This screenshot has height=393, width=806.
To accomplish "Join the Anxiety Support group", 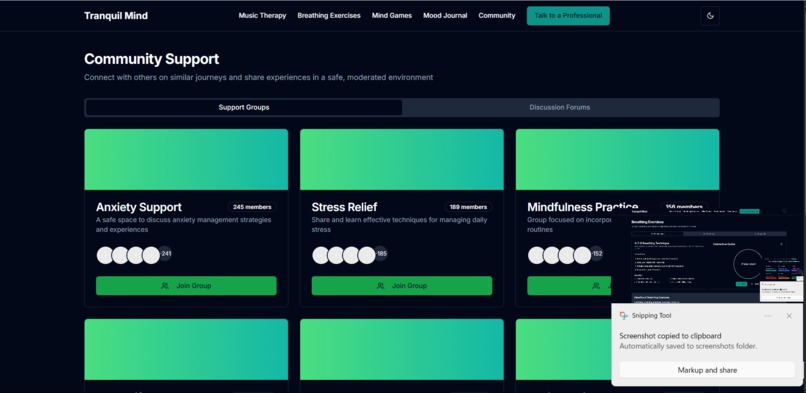I will tap(186, 286).
